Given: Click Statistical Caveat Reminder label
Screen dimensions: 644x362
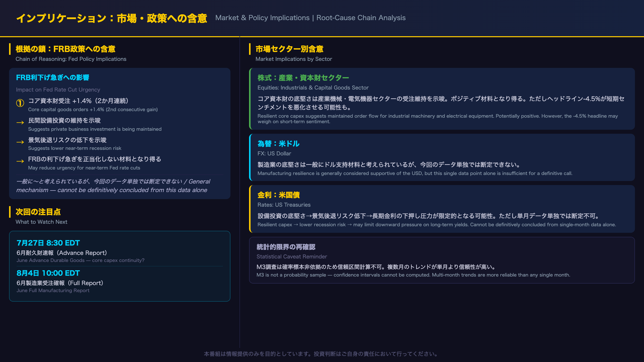Looking at the screenshot, I should (292, 257).
